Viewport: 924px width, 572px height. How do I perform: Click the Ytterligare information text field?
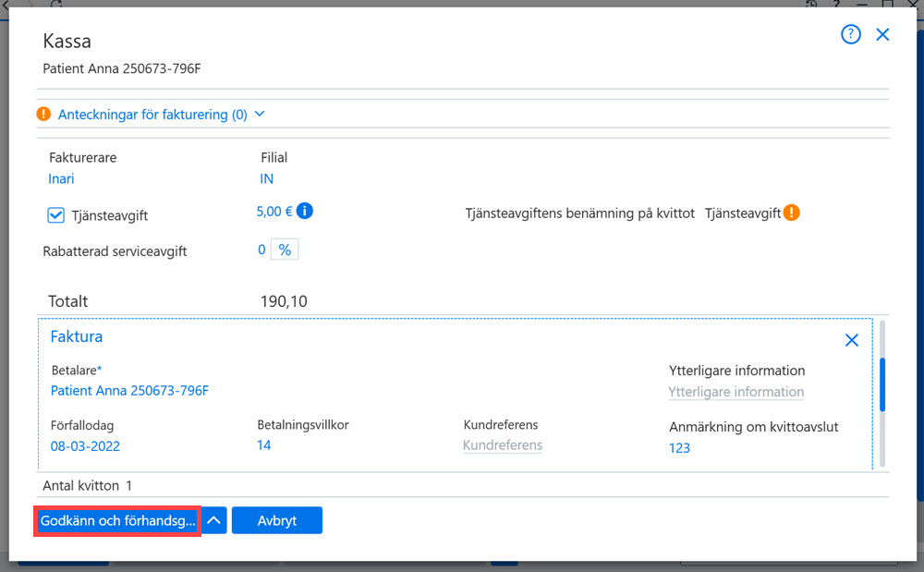pyautogui.click(x=736, y=392)
